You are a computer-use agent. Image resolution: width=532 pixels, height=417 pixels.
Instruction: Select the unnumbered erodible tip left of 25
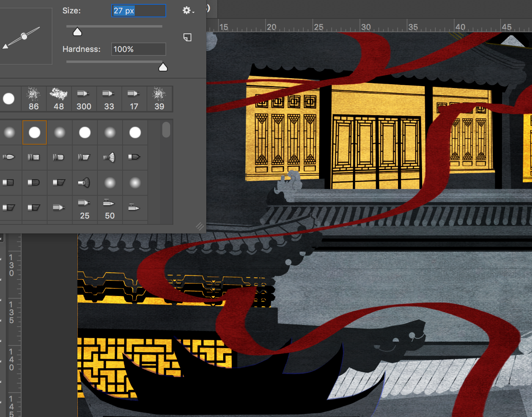(x=59, y=208)
